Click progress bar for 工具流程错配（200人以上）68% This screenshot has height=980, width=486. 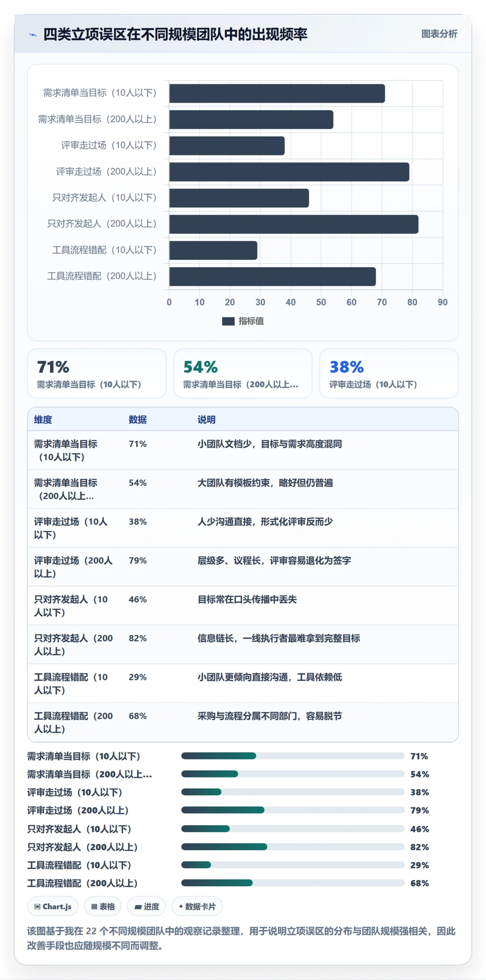293,883
